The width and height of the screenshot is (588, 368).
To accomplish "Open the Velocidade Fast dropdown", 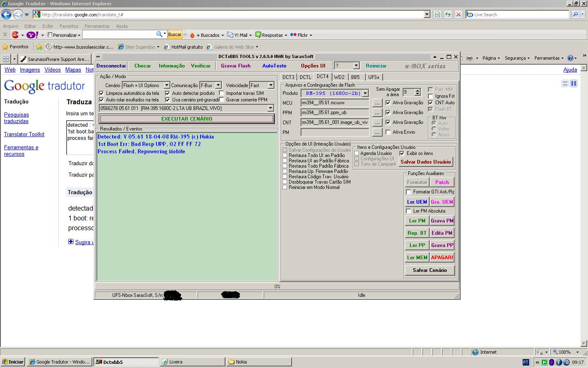I will pos(271,85).
